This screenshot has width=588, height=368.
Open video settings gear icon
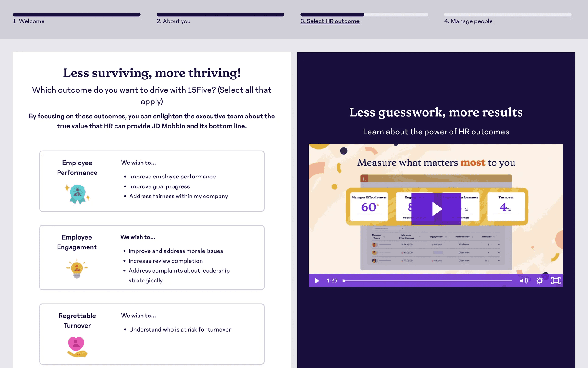pos(540,281)
